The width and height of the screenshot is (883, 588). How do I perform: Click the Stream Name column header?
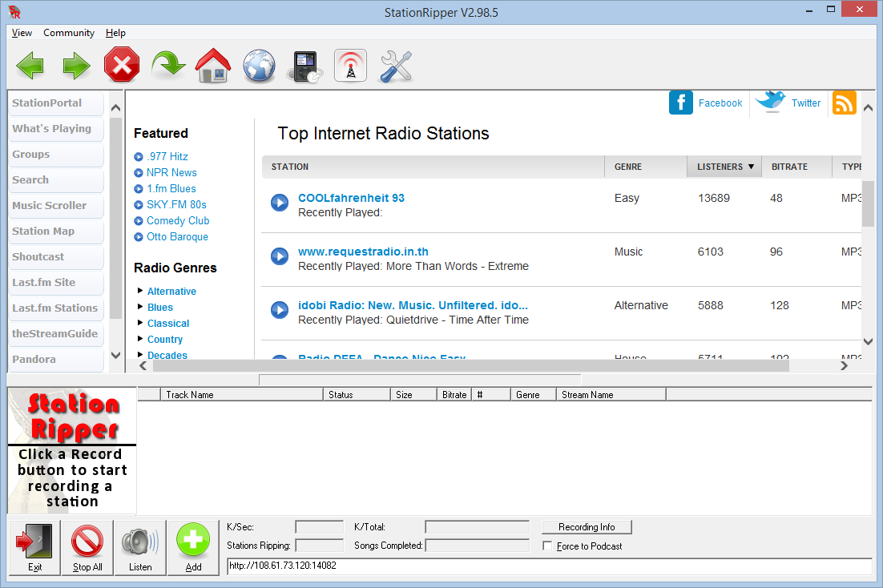click(611, 395)
